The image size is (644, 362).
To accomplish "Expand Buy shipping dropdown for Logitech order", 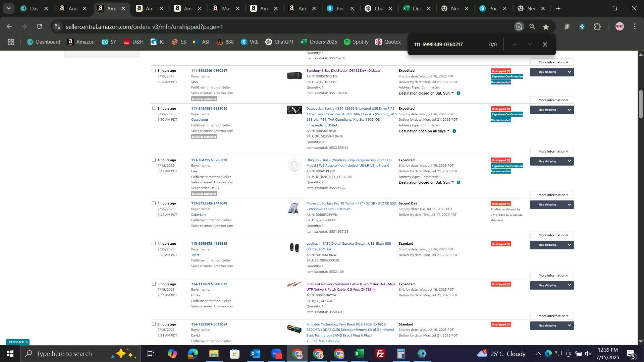I will (569, 245).
